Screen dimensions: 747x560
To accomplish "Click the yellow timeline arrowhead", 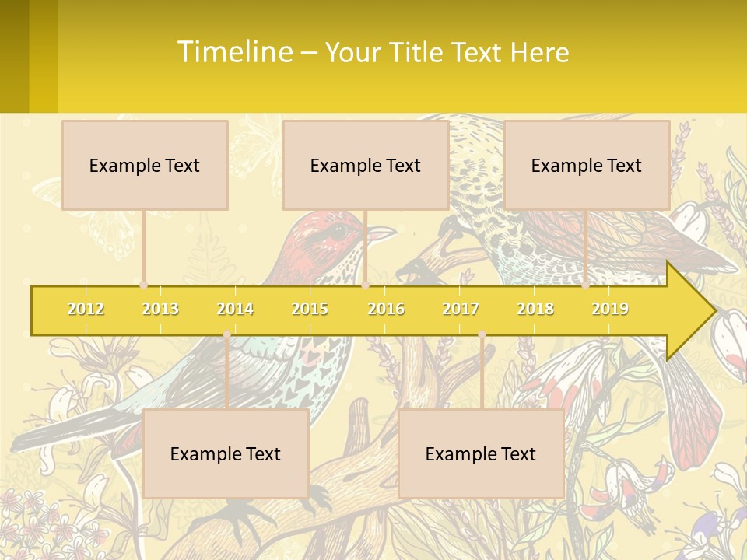I will click(689, 310).
